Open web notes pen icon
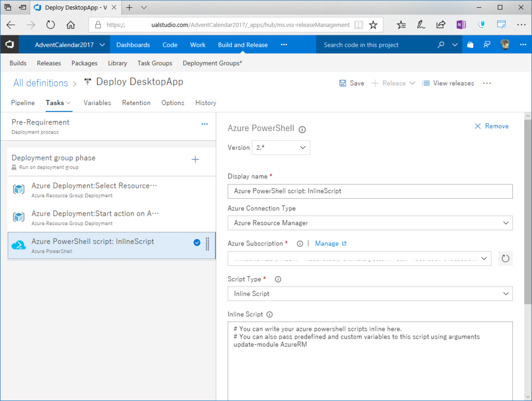The image size is (532, 401). (x=421, y=25)
